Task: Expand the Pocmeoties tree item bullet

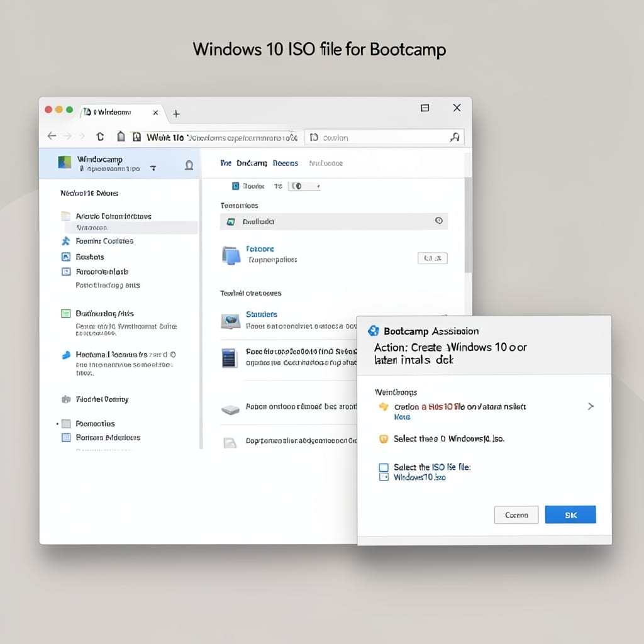Action: click(57, 423)
